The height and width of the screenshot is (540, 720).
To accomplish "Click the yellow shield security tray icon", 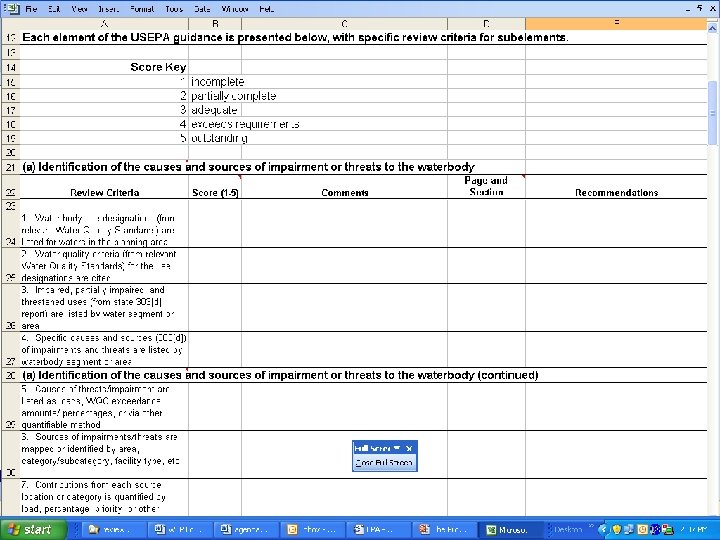I will 617,529.
